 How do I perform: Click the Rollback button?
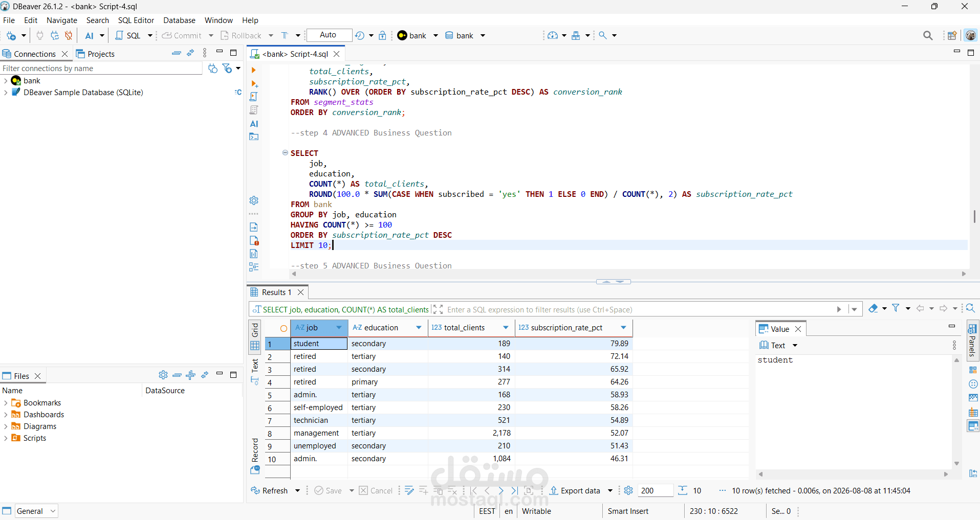[x=241, y=36]
